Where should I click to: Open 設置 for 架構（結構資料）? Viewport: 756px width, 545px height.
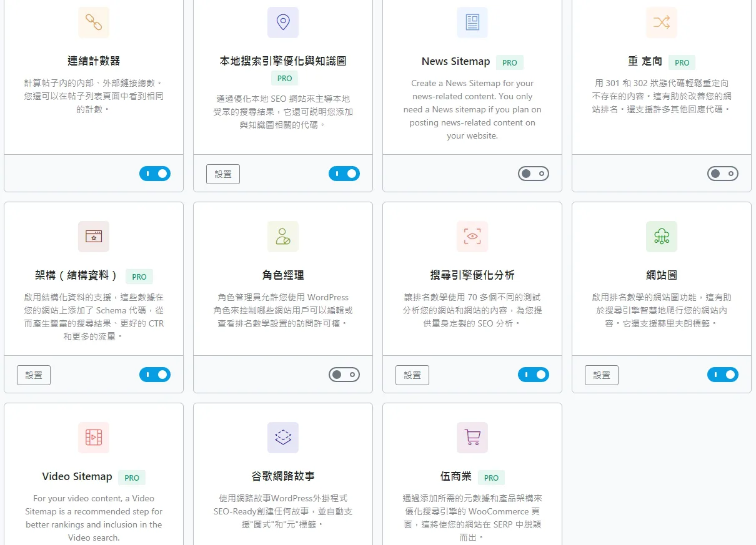34,375
